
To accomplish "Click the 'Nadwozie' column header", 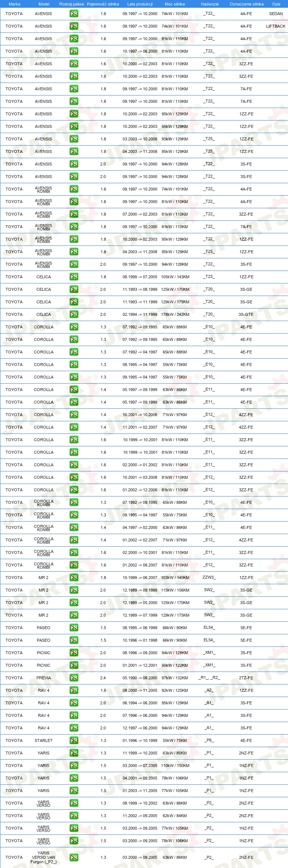I will click(x=210, y=4).
